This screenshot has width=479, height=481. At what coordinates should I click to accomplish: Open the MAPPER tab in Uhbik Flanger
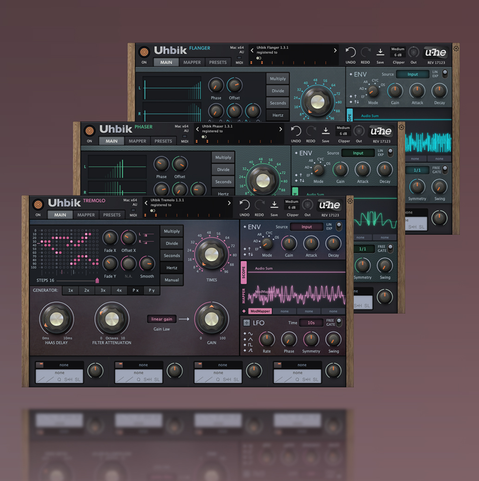(x=192, y=62)
